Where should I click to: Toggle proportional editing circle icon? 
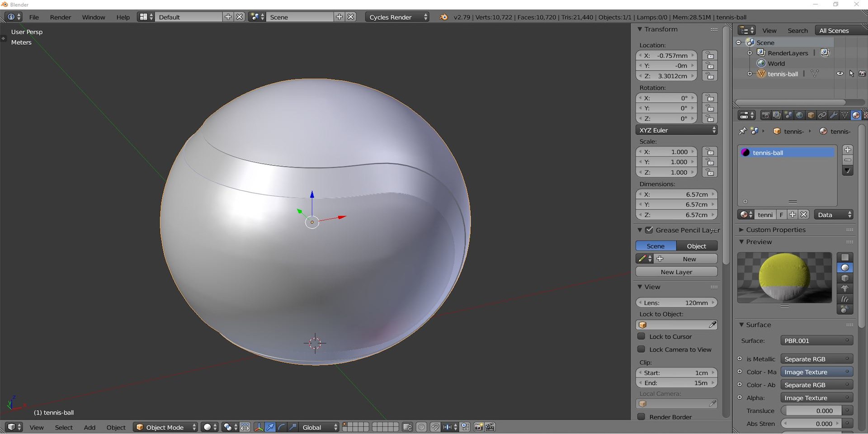pyautogui.click(x=421, y=427)
